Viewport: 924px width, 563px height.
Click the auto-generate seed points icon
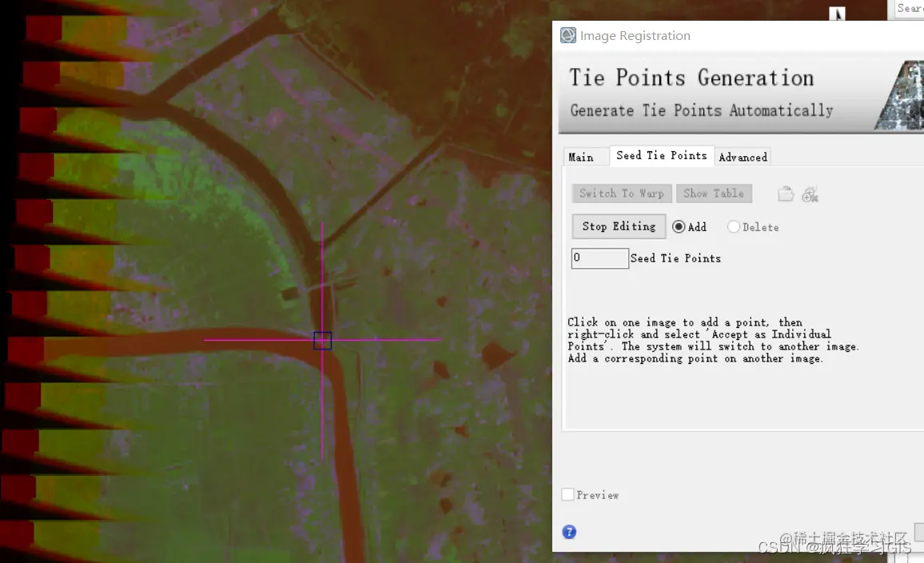coord(810,194)
